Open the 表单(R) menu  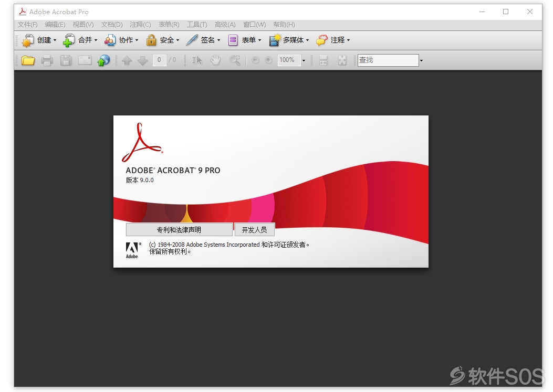click(x=169, y=25)
